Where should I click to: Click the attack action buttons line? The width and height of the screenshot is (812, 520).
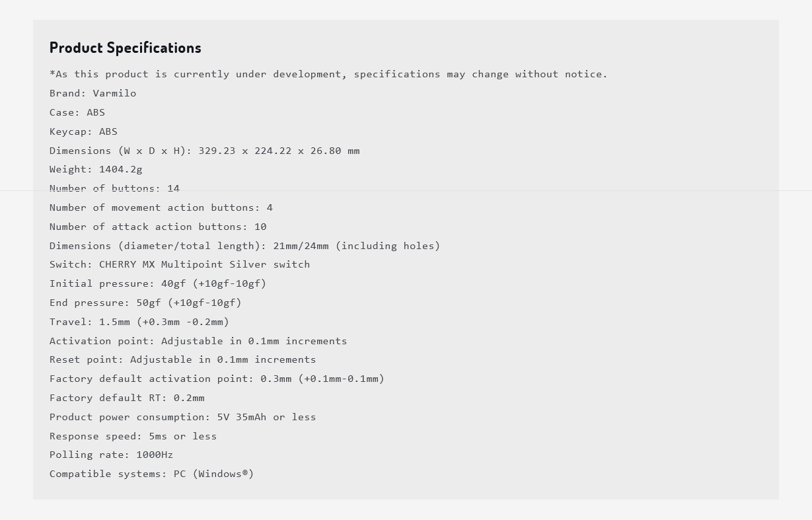click(158, 227)
